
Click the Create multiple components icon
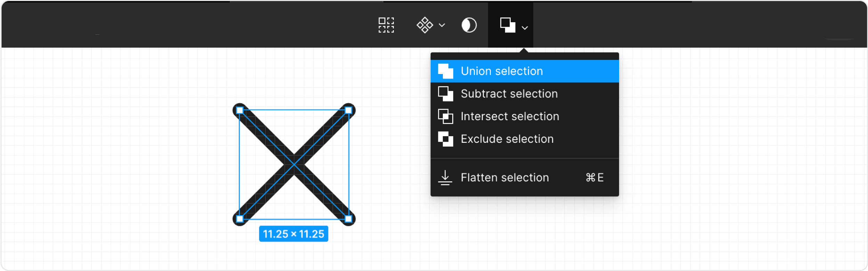pyautogui.click(x=386, y=25)
